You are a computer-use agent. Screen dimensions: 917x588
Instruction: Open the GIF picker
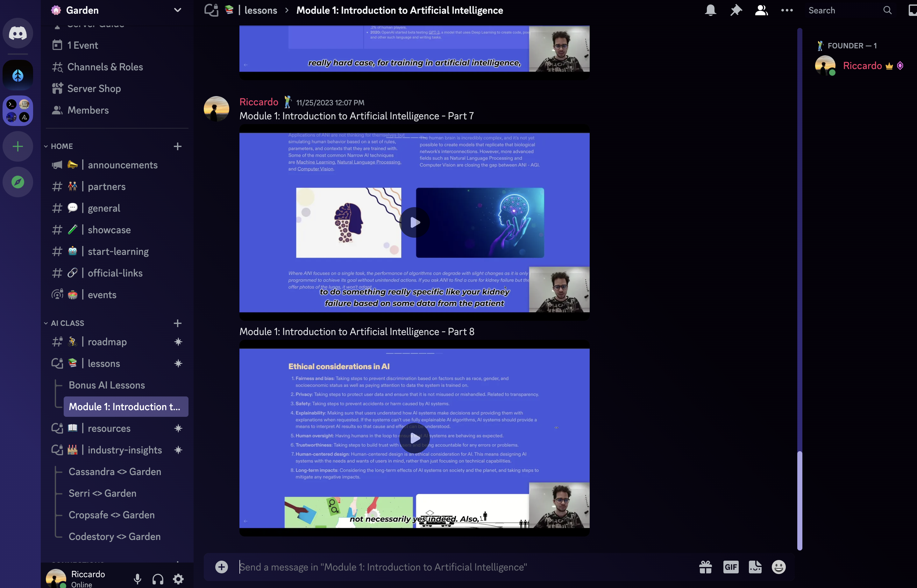click(730, 567)
